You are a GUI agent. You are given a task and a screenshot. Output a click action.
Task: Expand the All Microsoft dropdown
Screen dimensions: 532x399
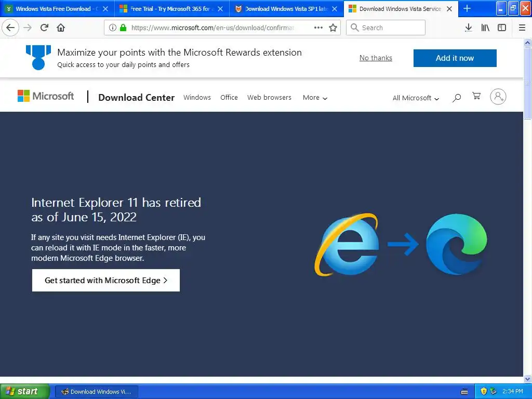coord(416,98)
